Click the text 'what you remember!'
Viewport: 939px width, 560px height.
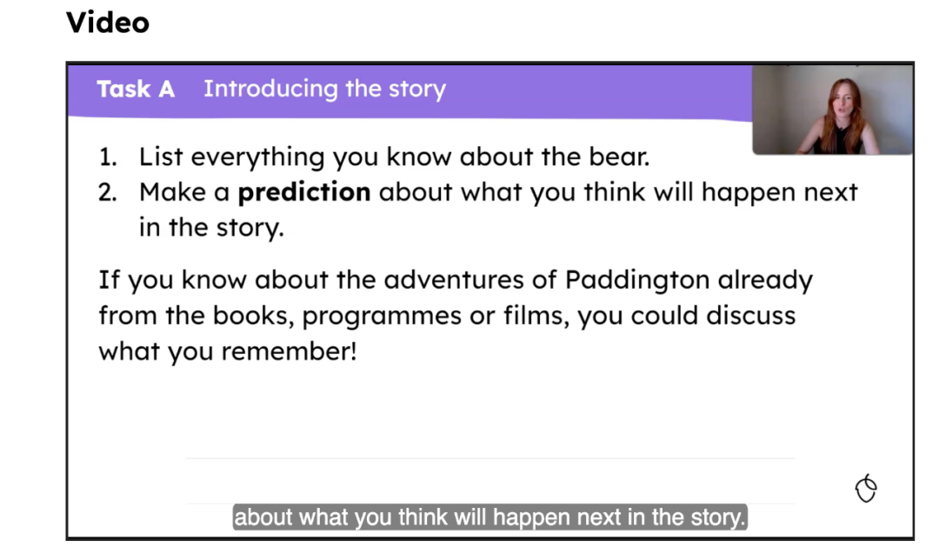[228, 351]
